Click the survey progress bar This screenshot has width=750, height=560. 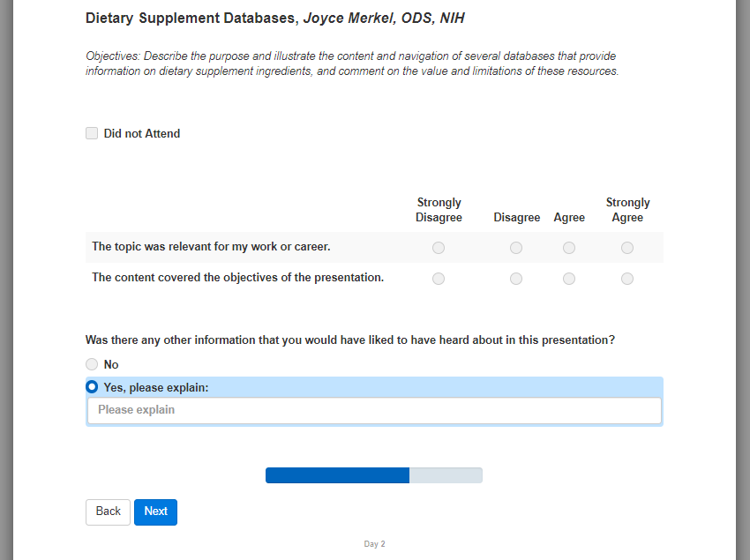pyautogui.click(x=374, y=475)
